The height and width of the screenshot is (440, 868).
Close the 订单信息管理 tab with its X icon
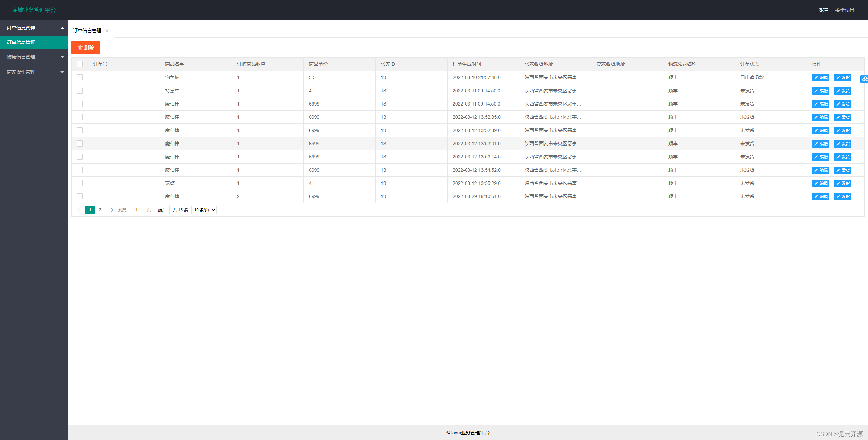click(x=107, y=31)
